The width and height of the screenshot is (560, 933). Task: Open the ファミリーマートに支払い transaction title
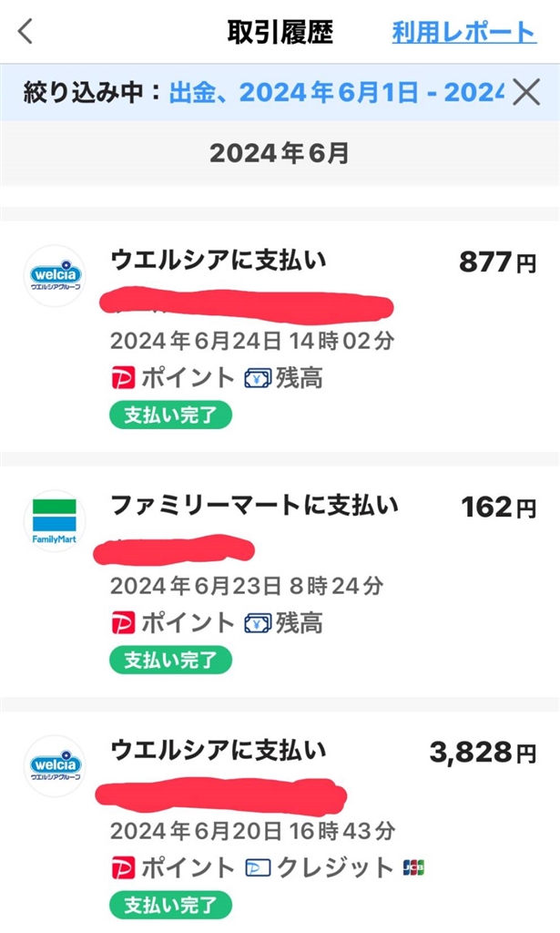[254, 505]
